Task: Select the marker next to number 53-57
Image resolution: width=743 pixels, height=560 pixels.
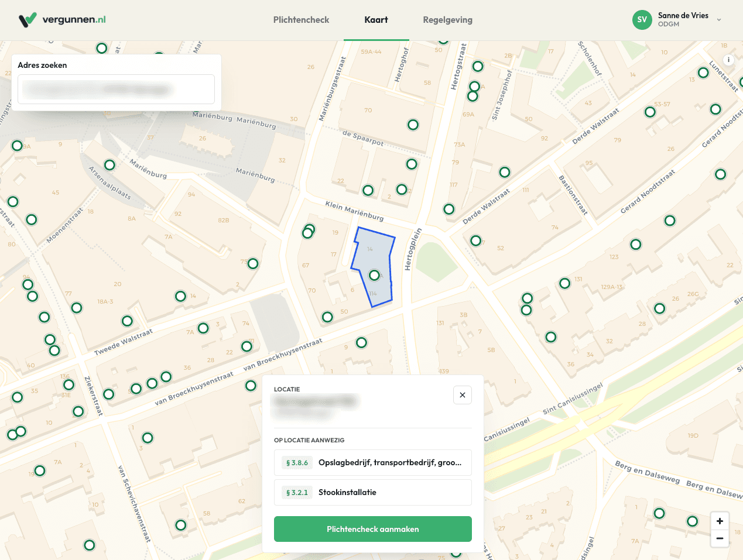Action: click(x=650, y=112)
